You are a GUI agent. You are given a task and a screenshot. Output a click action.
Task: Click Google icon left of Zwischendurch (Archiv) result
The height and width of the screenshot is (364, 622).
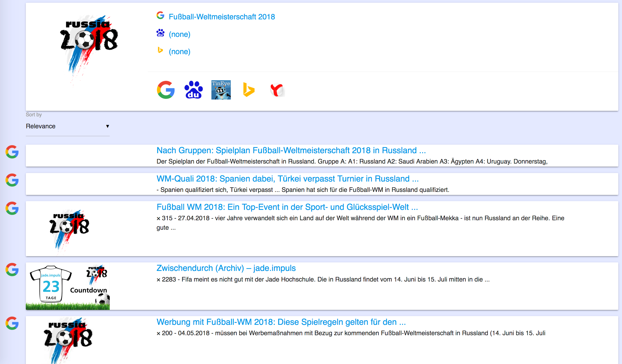(12, 270)
